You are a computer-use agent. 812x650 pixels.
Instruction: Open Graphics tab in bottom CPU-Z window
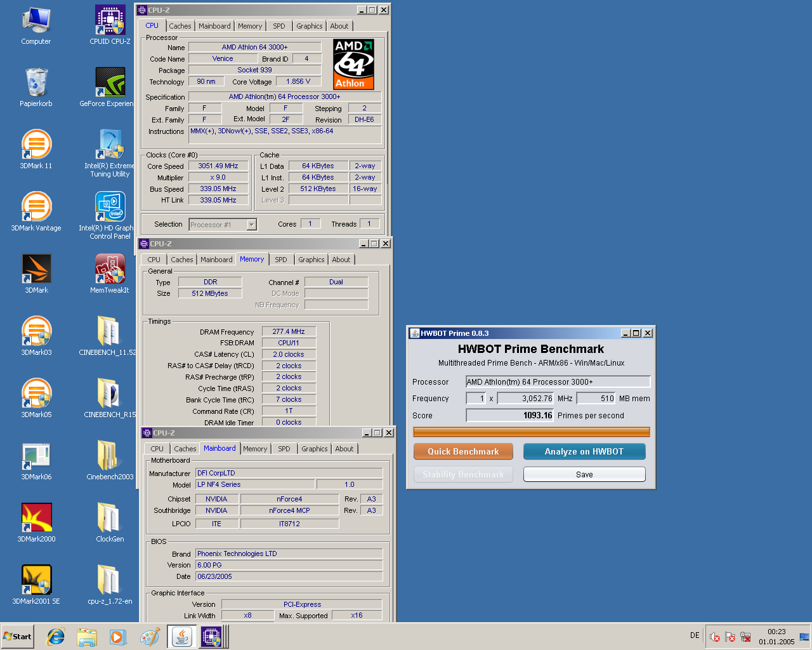[315, 449]
